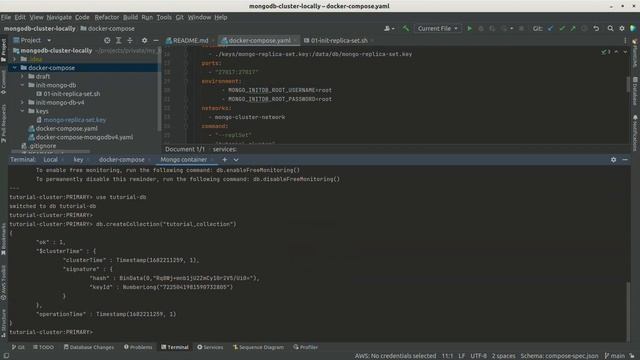Click the Build project hammer icon
The width and height of the screenshot is (640, 360).
[x=405, y=29]
